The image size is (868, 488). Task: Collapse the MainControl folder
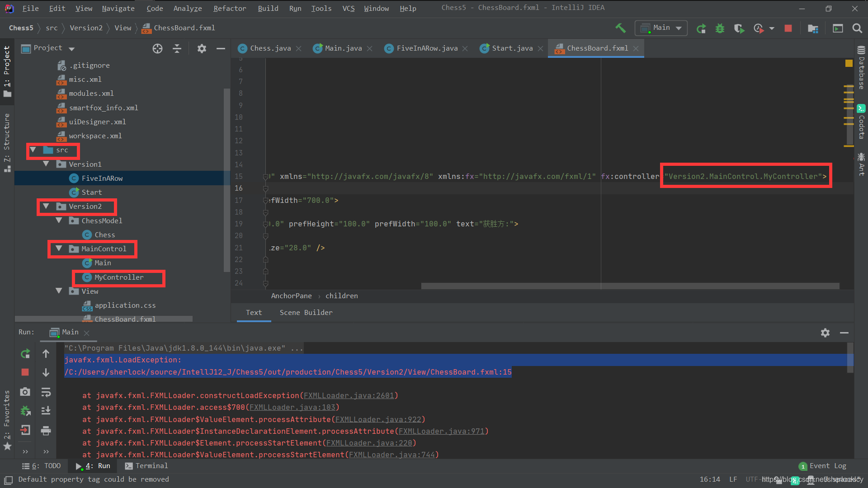click(x=59, y=249)
